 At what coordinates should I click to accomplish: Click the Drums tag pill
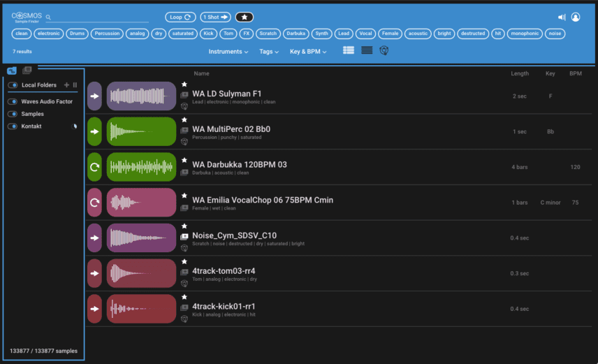[77, 34]
